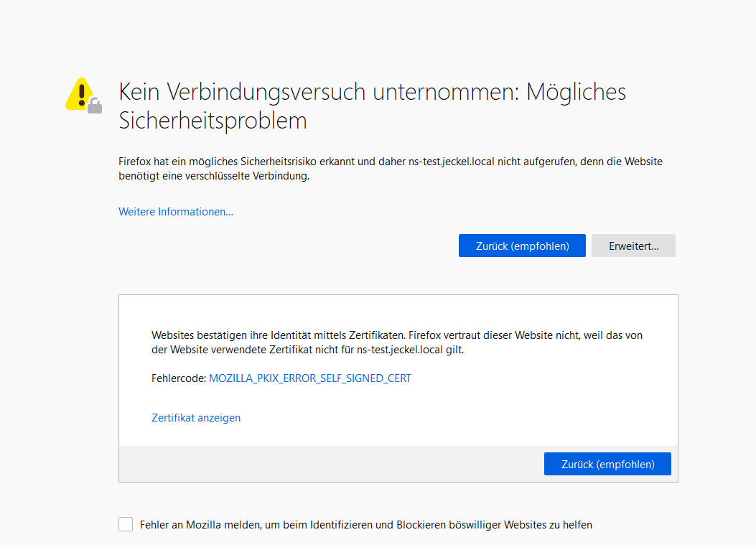Image resolution: width=756 pixels, height=545 pixels.
Task: Click 'Zertifikat anzeigen' to view certificate
Action: click(x=196, y=418)
